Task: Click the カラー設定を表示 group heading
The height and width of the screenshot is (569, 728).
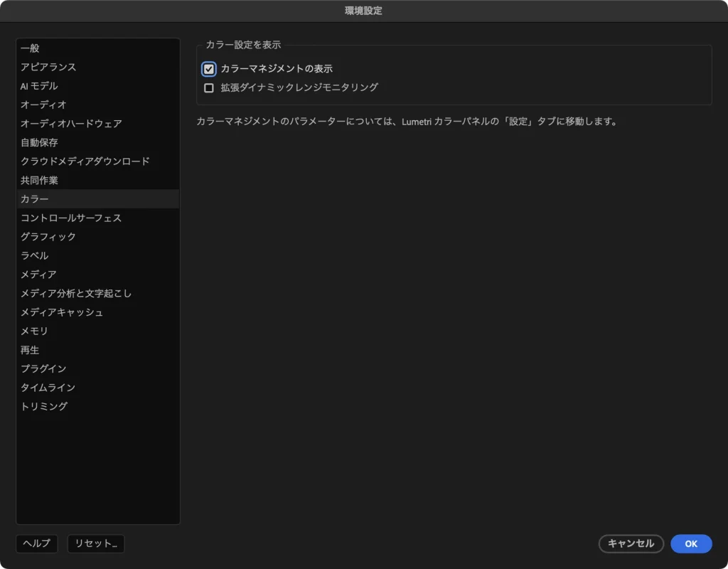Action: (243, 45)
